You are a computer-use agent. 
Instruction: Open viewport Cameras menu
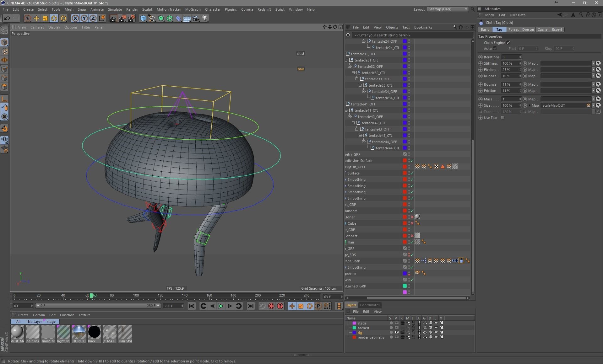pyautogui.click(x=37, y=27)
